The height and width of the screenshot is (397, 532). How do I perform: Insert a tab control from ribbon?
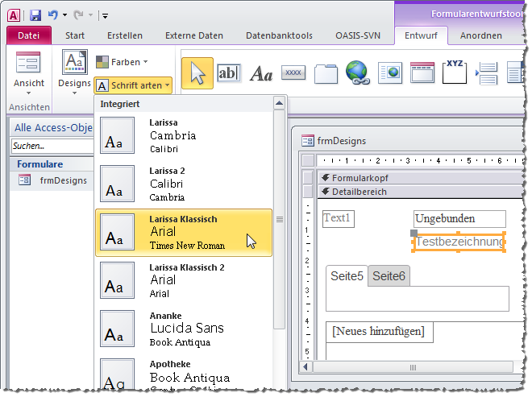click(x=326, y=73)
